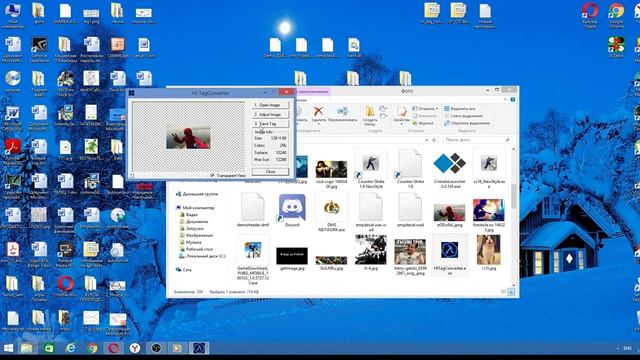Select the HLTagConverter.exe file in Explorer
The image size is (640, 360).
coord(449,255)
